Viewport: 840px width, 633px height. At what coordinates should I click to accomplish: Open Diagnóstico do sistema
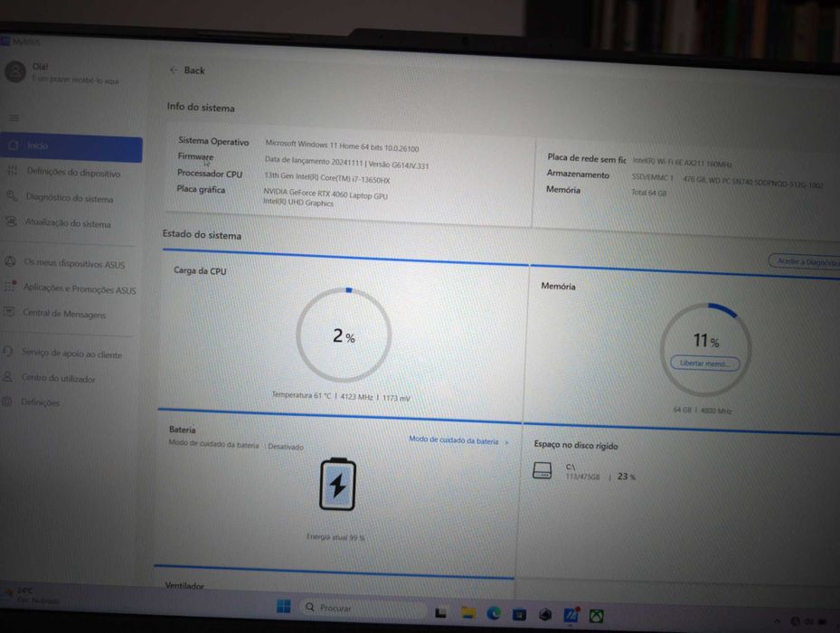62,198
